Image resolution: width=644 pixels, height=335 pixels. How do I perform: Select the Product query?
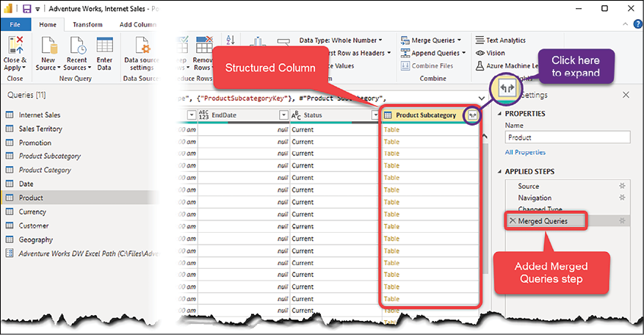[81, 198]
